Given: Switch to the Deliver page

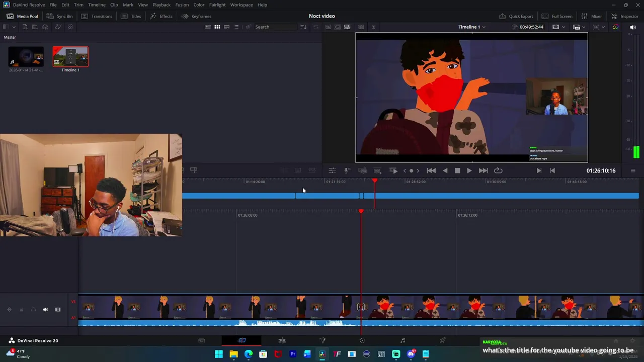Looking at the screenshot, I should pyautogui.click(x=443, y=340).
